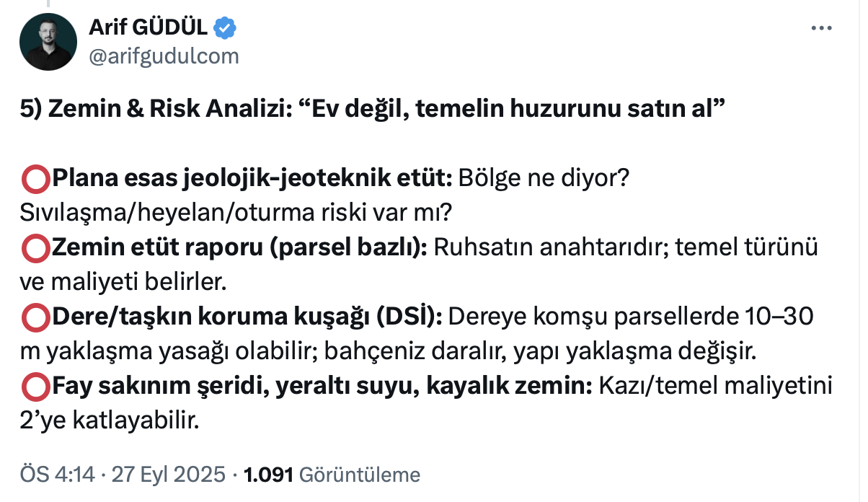Click the bold "Zemin etüt raporu (parsel bazlı):" text

[239, 247]
